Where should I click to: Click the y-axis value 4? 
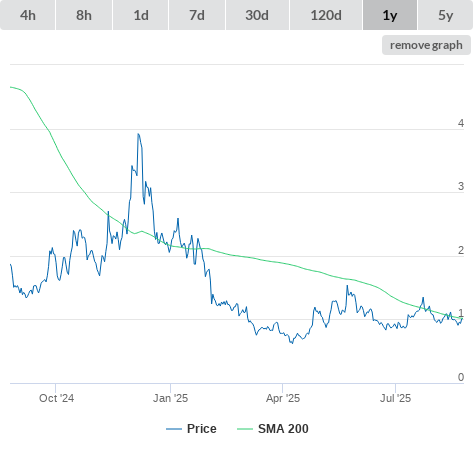(461, 123)
